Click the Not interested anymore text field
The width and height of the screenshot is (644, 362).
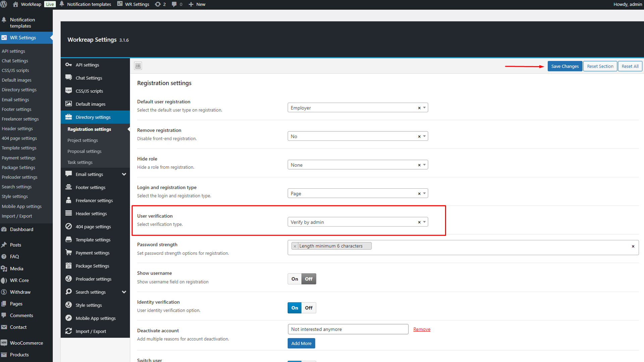click(x=347, y=329)
